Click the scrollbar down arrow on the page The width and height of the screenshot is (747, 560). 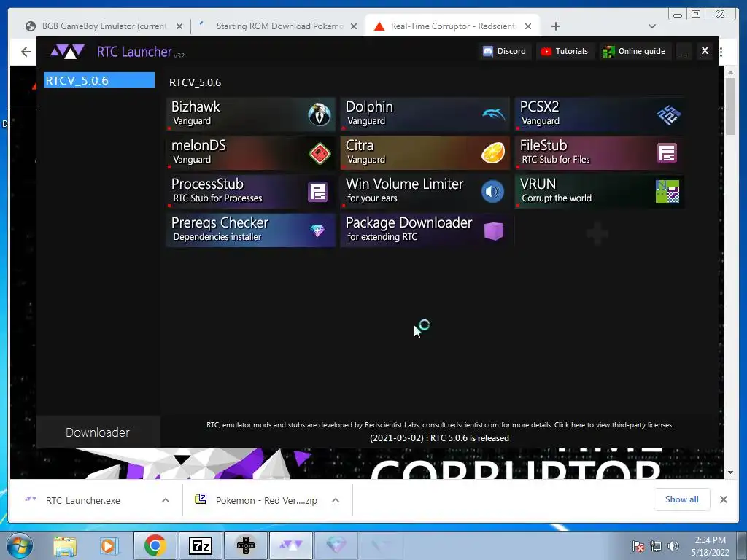[730, 472]
